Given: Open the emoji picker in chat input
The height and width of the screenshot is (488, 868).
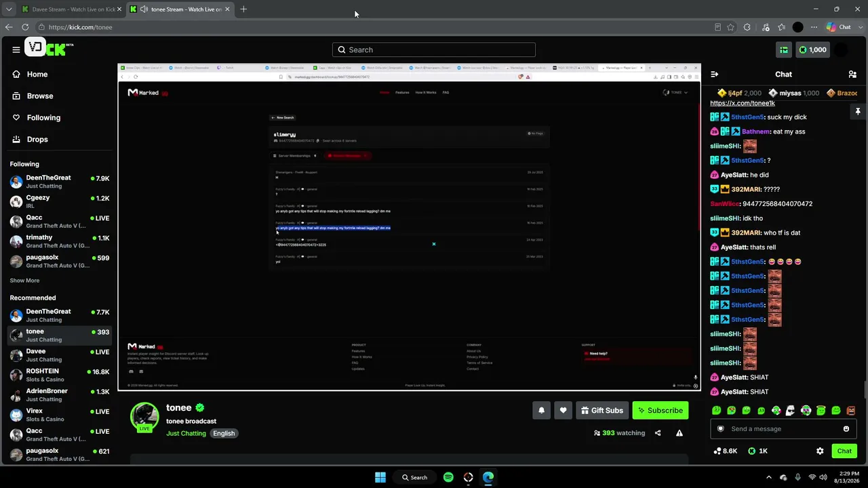Looking at the screenshot, I should (x=846, y=428).
